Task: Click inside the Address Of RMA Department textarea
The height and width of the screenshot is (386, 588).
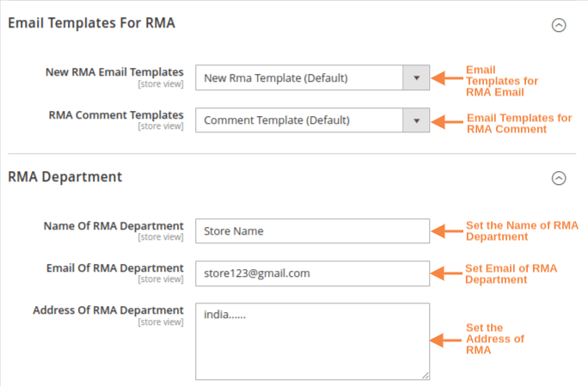Action: tap(312, 340)
